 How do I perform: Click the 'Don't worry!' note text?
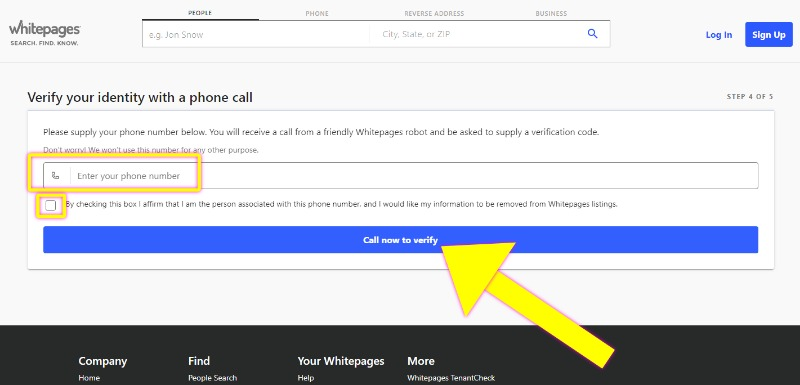tap(151, 150)
